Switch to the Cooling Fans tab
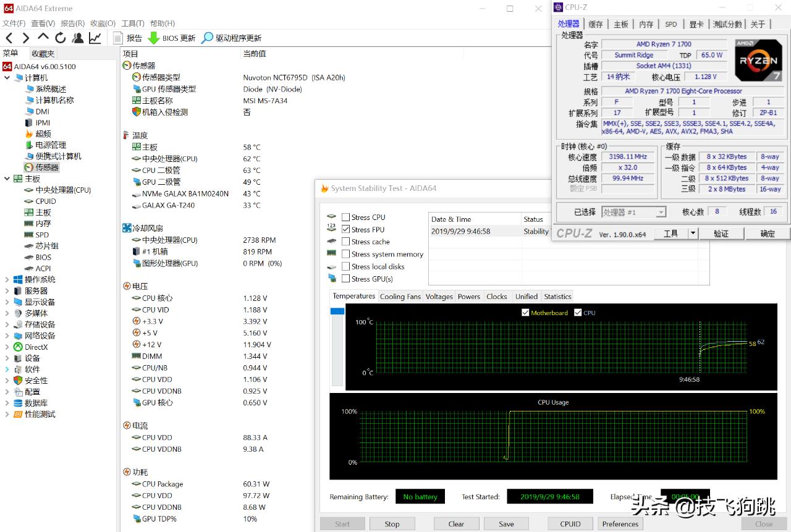Viewport: 791px width, 532px height. click(x=400, y=297)
